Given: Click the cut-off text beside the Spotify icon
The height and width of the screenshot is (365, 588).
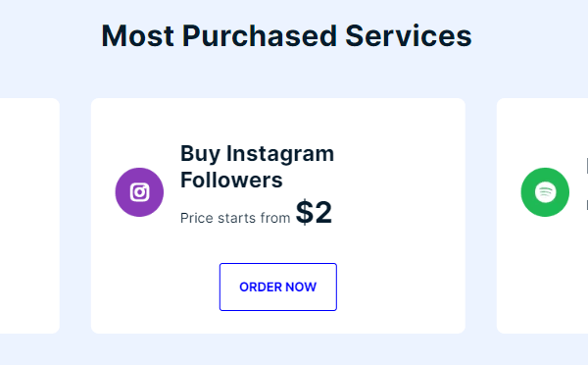Looking at the screenshot, I should pyautogui.click(x=586, y=186).
